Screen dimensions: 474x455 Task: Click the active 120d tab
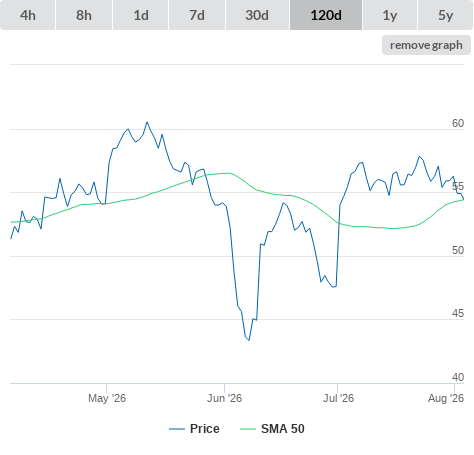click(x=326, y=15)
